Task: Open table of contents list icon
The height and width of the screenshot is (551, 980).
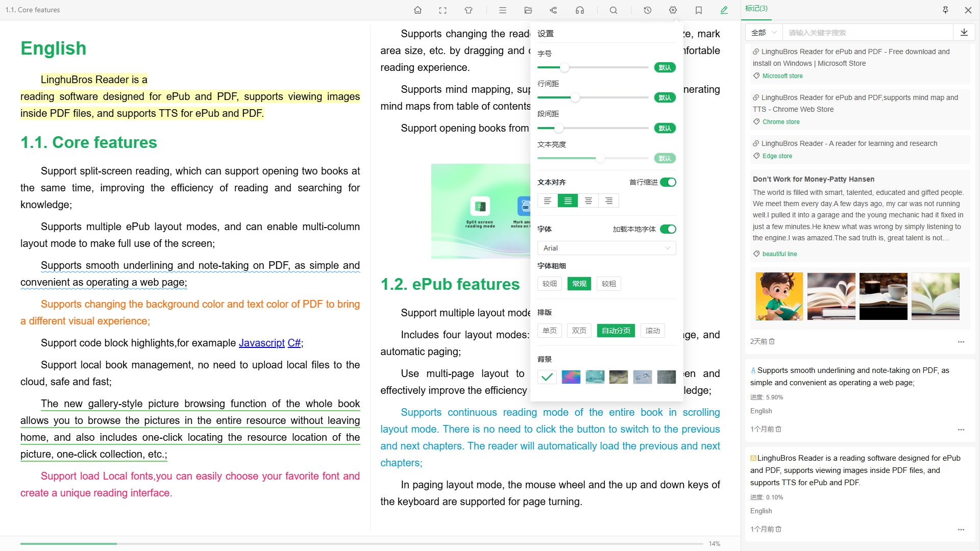Action: (x=503, y=10)
